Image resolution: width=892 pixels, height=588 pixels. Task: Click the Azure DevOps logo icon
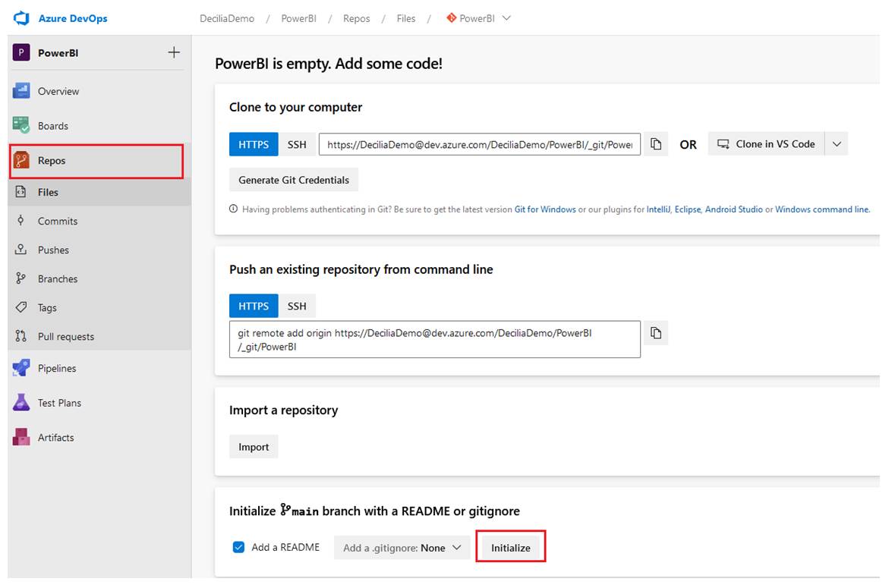[x=21, y=18]
